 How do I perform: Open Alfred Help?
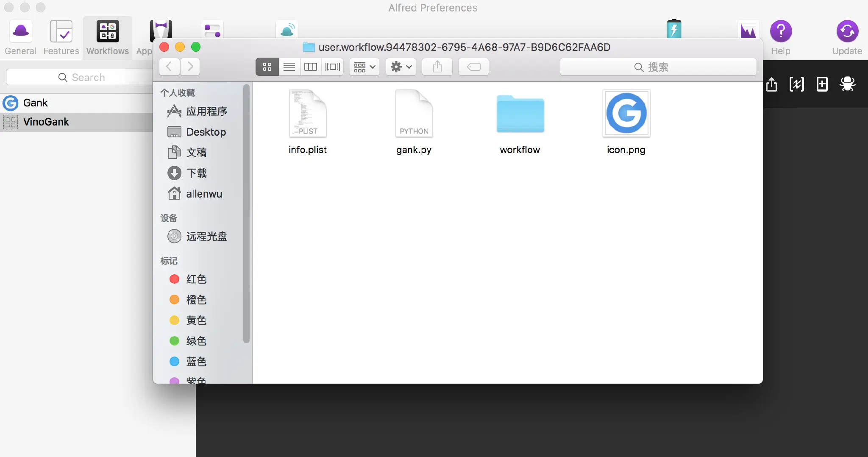click(x=781, y=37)
